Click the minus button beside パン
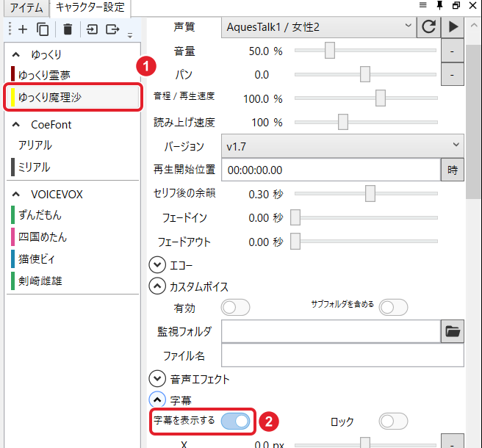The height and width of the screenshot is (448, 482). click(x=452, y=75)
